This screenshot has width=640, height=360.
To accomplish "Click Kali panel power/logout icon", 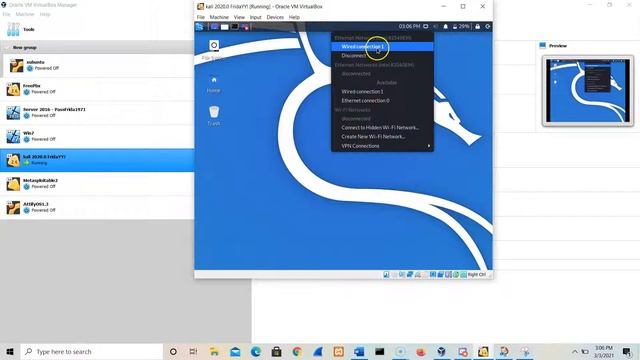I will pos(488,27).
